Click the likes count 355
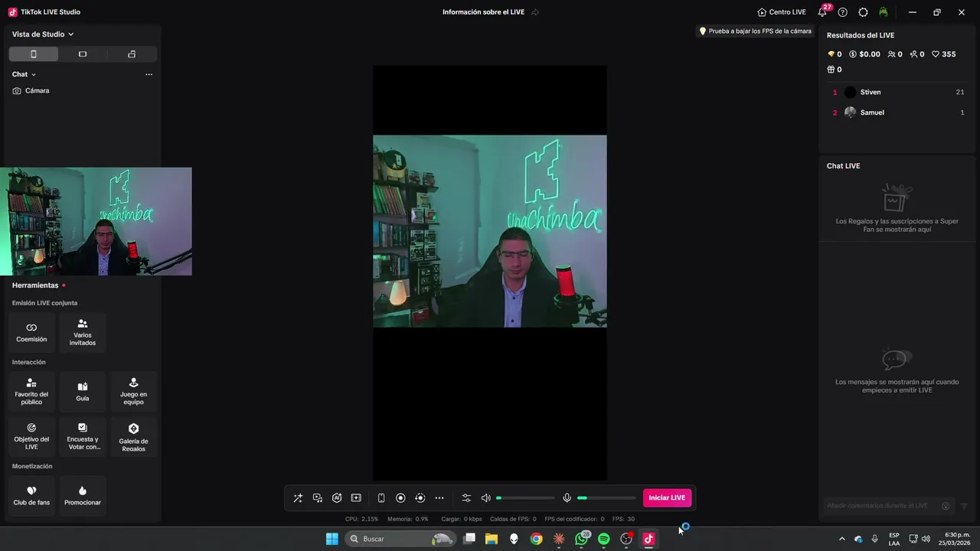 point(943,54)
